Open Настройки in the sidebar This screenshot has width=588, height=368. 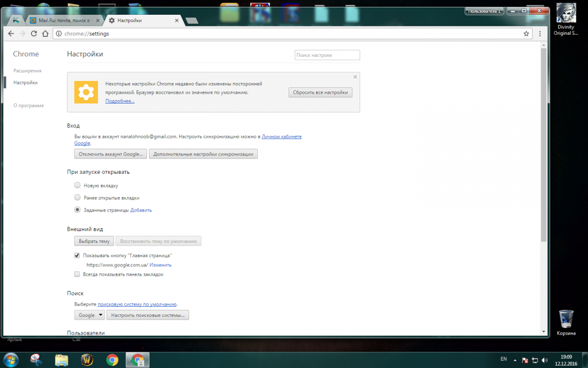coord(25,82)
